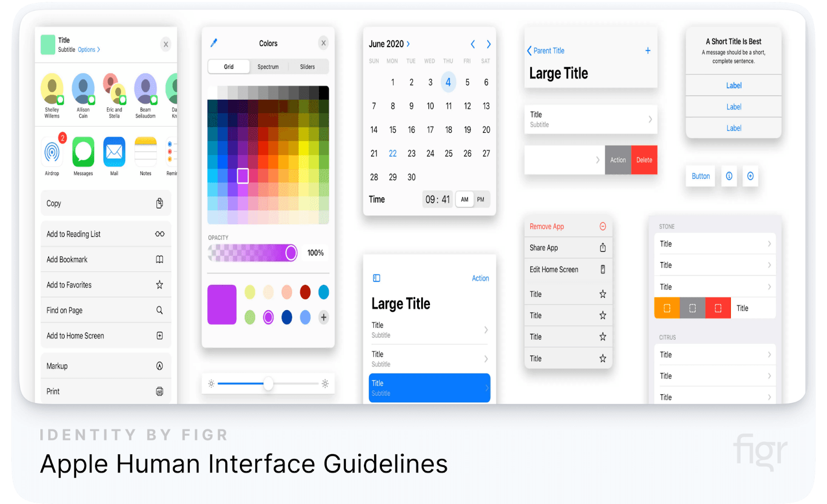The image size is (827, 504).
Task: Open first Title row under CITRUS
Action: pos(715,355)
